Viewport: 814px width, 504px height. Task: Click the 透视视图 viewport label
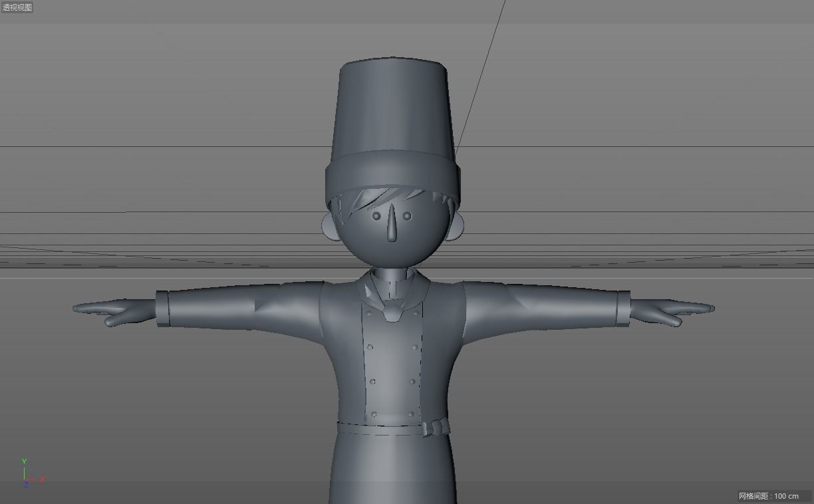(17, 7)
